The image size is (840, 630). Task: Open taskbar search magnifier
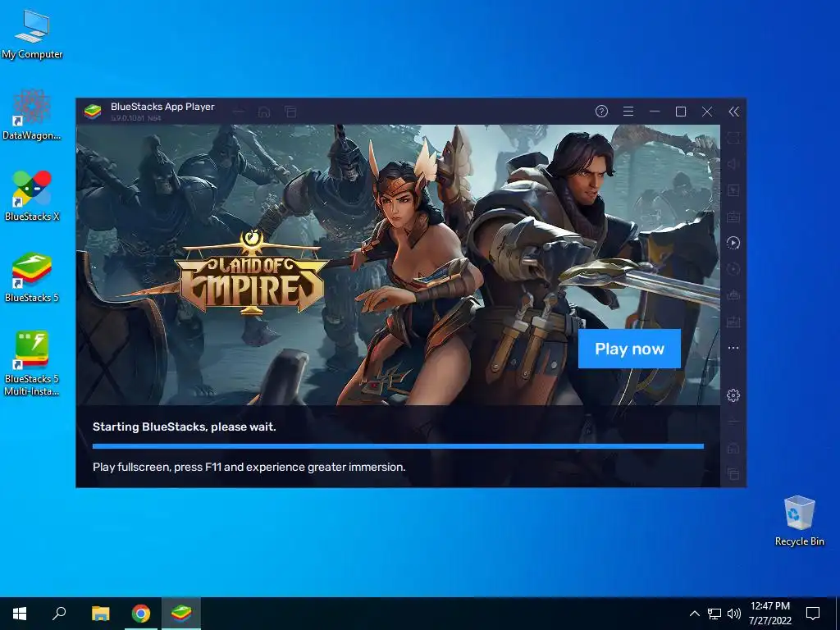click(x=59, y=614)
